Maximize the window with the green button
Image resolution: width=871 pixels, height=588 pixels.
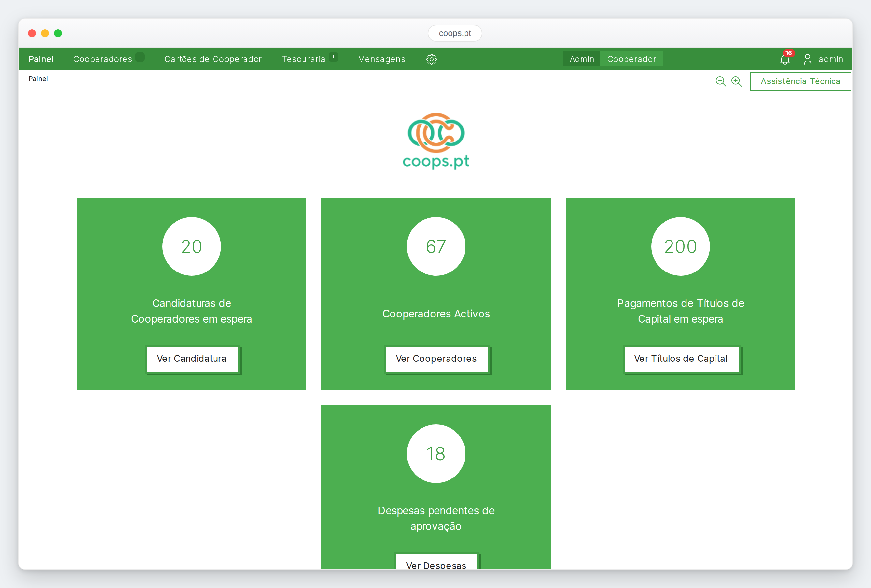click(58, 33)
